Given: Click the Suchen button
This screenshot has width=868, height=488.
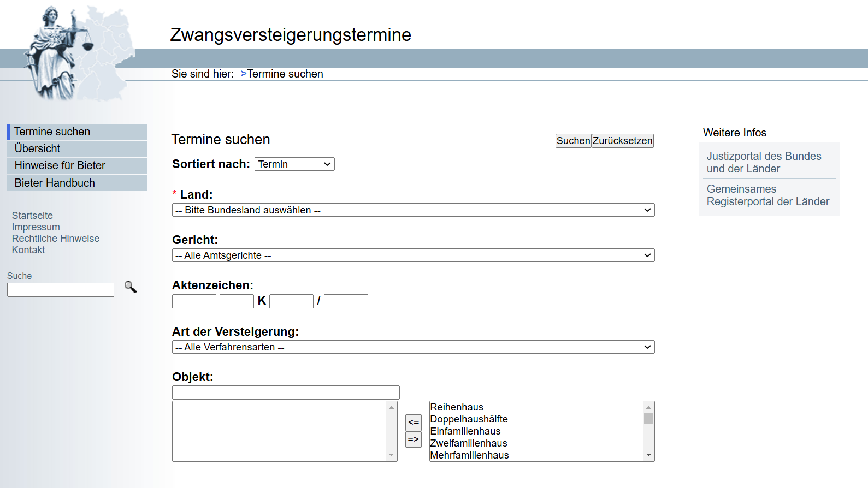Looking at the screenshot, I should (573, 141).
